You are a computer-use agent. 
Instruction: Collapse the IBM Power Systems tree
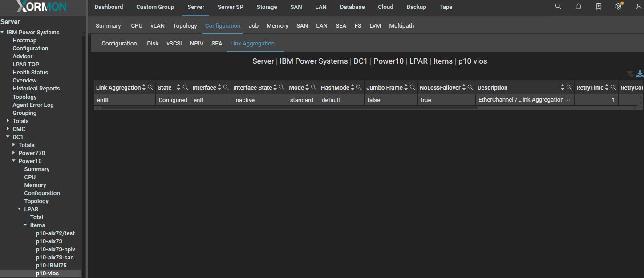(x=3, y=32)
